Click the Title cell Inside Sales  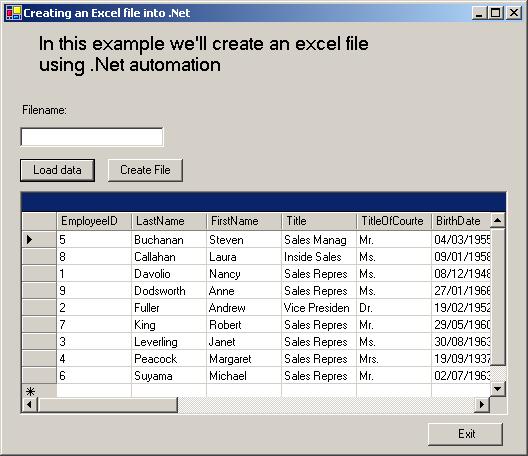319,257
